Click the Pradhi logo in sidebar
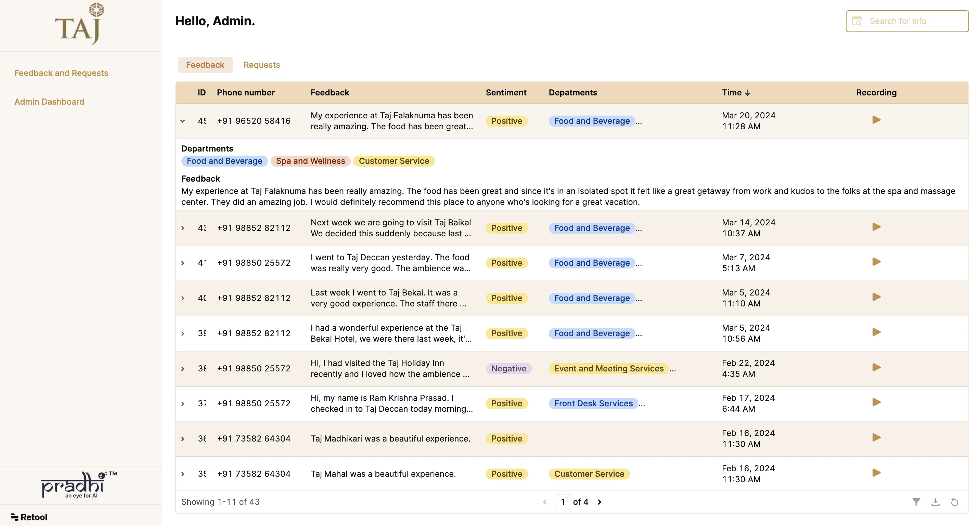 79,485
